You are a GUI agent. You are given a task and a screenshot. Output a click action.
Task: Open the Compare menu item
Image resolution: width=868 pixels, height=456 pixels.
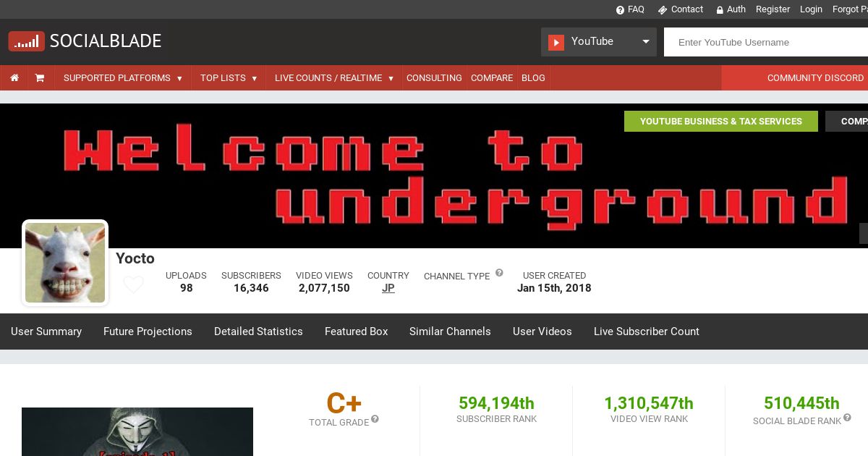492,78
